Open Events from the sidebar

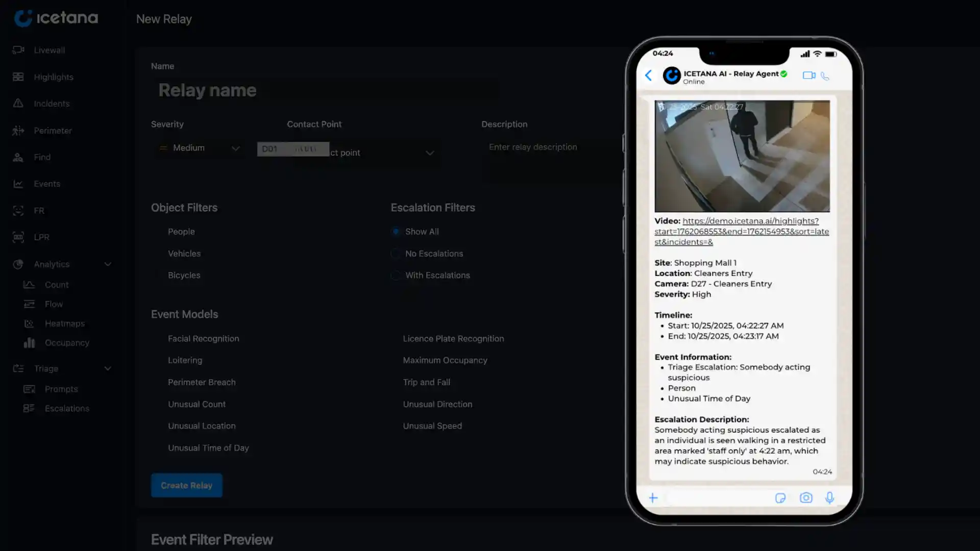coord(47,184)
